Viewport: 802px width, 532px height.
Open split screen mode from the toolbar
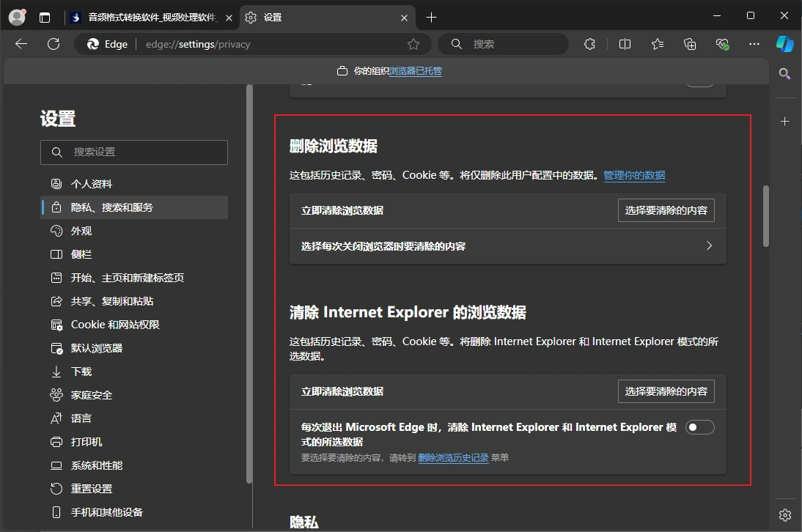click(x=624, y=44)
